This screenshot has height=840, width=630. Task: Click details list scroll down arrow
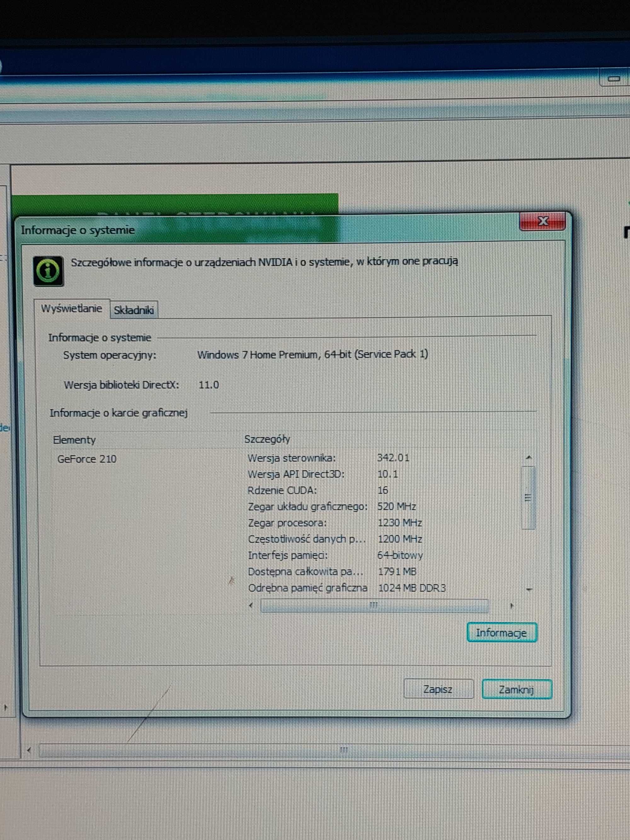529,589
